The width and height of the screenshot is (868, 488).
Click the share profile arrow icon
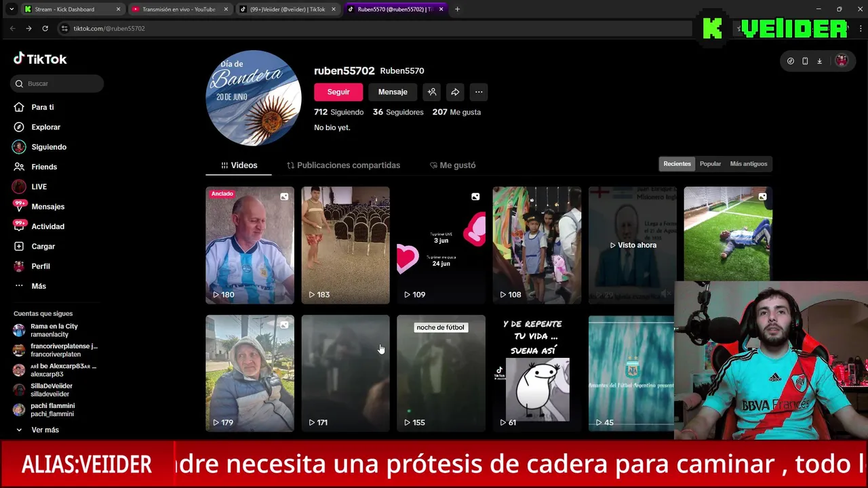(x=455, y=92)
